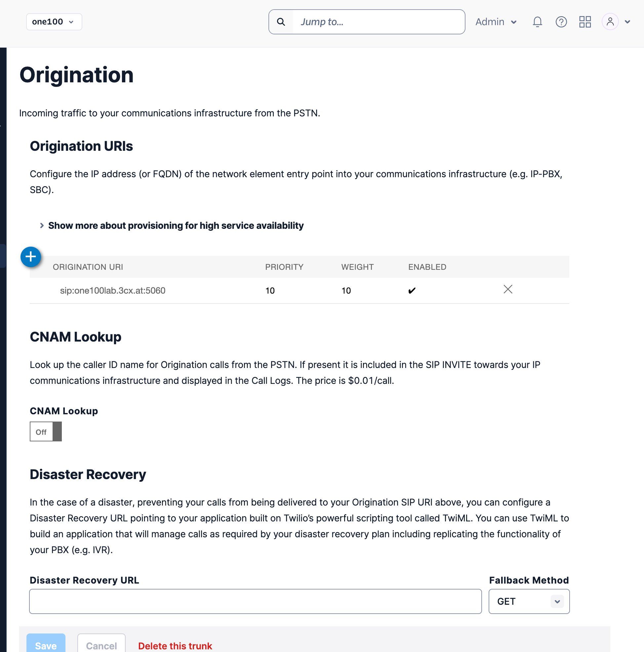Click the enabled checkmark in URI row
This screenshot has width=644, height=652.
click(x=412, y=291)
